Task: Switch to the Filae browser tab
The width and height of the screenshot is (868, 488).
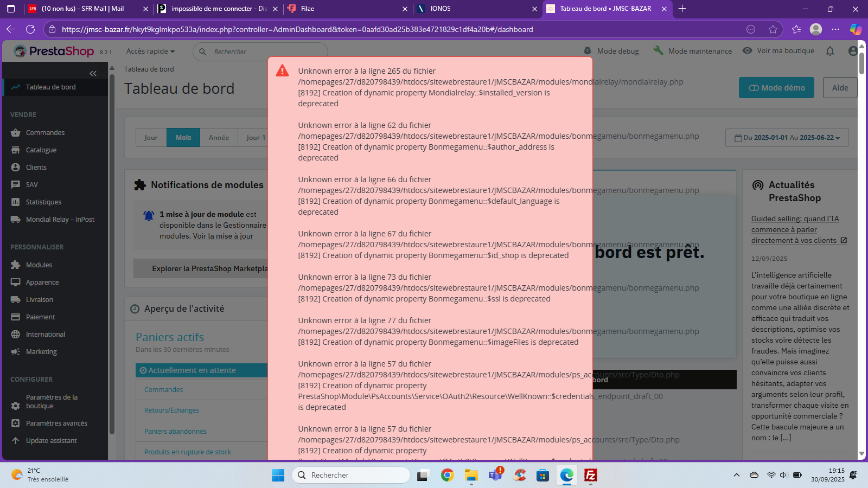Action: pos(347,9)
